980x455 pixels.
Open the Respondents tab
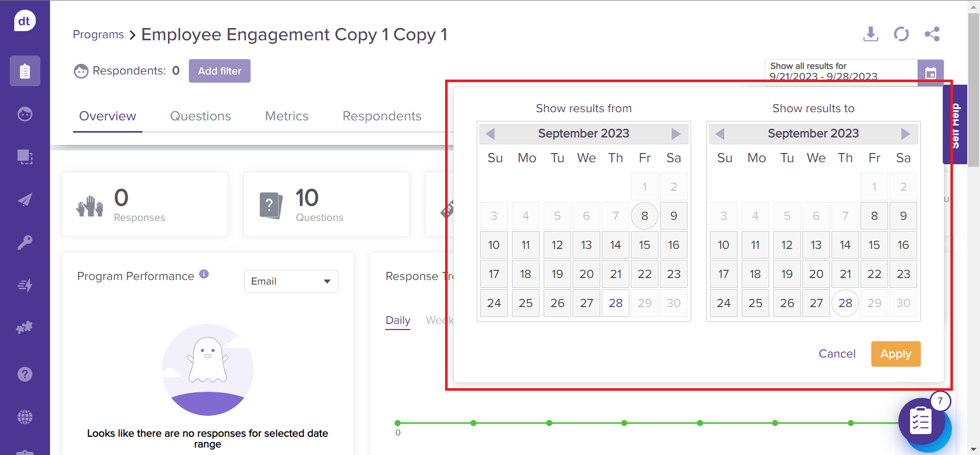pyautogui.click(x=382, y=116)
